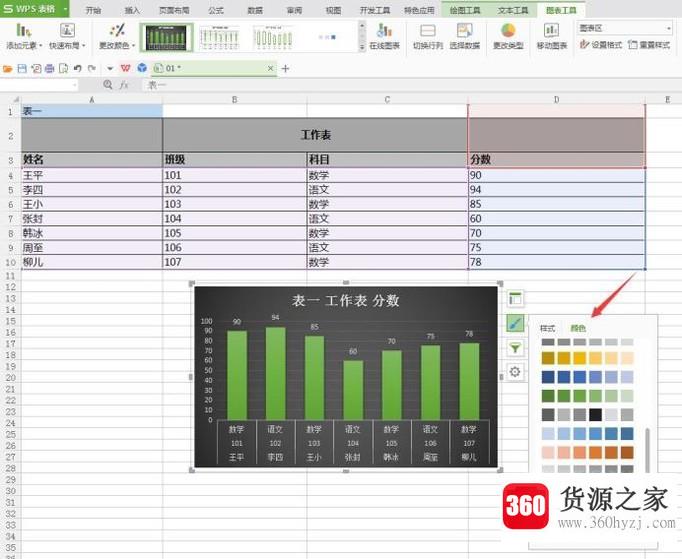Image resolution: width=682 pixels, height=559 pixels.
Task: Click the chart title 表一 工作表 分数
Action: (345, 301)
